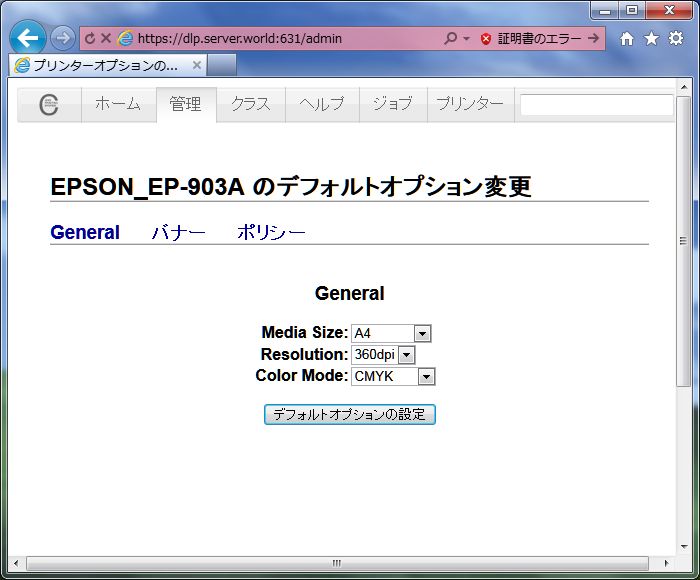Open the クラス menu tab

pos(251,105)
